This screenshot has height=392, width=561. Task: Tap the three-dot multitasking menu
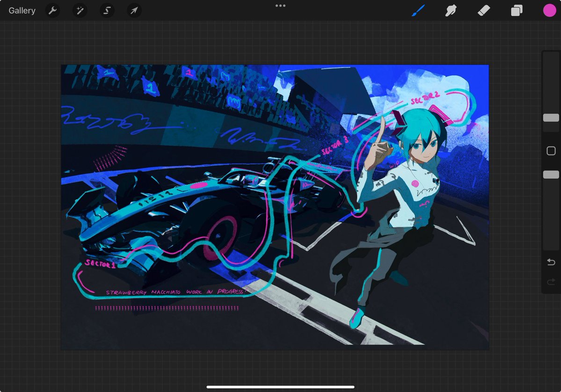281,6
